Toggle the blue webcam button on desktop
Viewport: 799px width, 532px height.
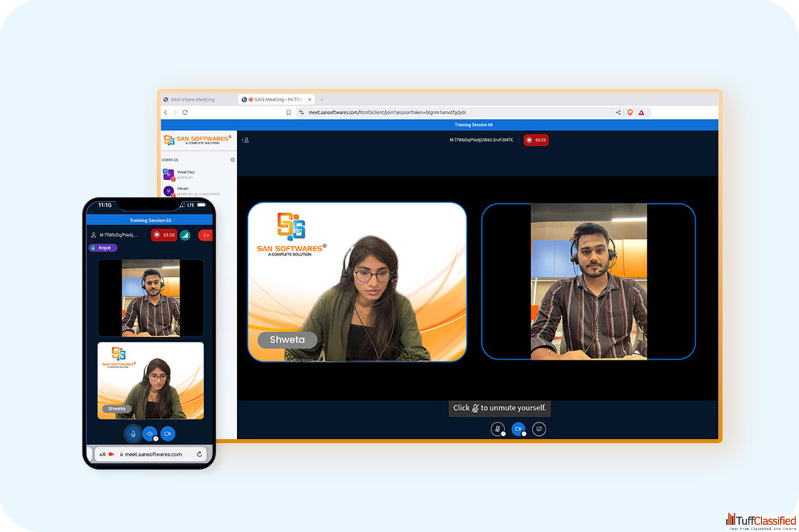pos(518,429)
